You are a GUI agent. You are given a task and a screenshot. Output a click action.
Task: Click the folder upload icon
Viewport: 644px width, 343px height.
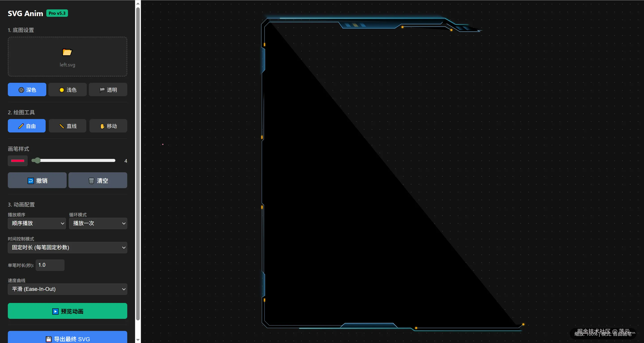point(67,52)
